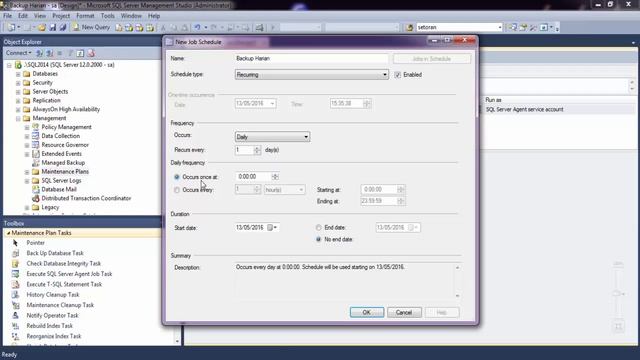Click the Description box scrollbar down arrow
This screenshot has width=640, height=360.
click(457, 296)
